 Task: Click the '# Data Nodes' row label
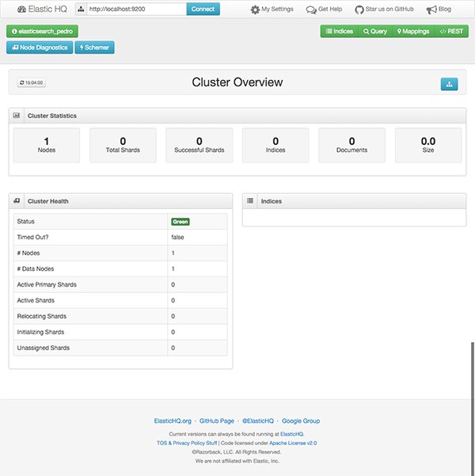pyautogui.click(x=36, y=268)
